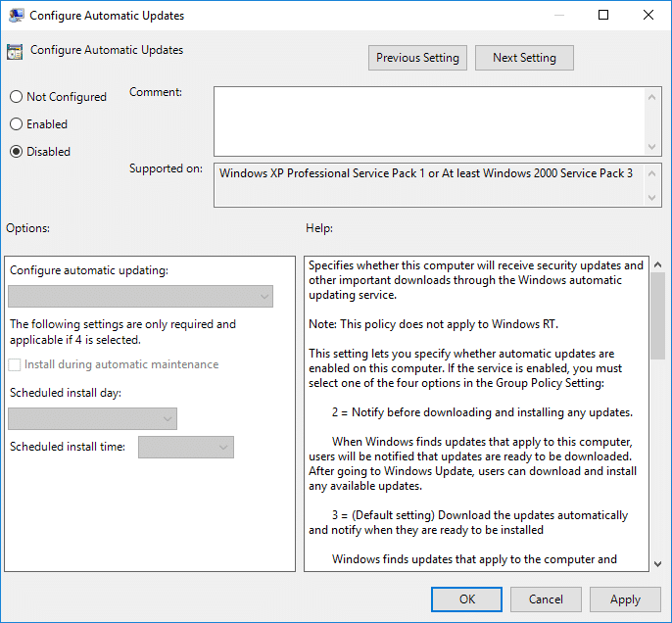
Task: Select the Enabled radio button
Action: [x=16, y=124]
